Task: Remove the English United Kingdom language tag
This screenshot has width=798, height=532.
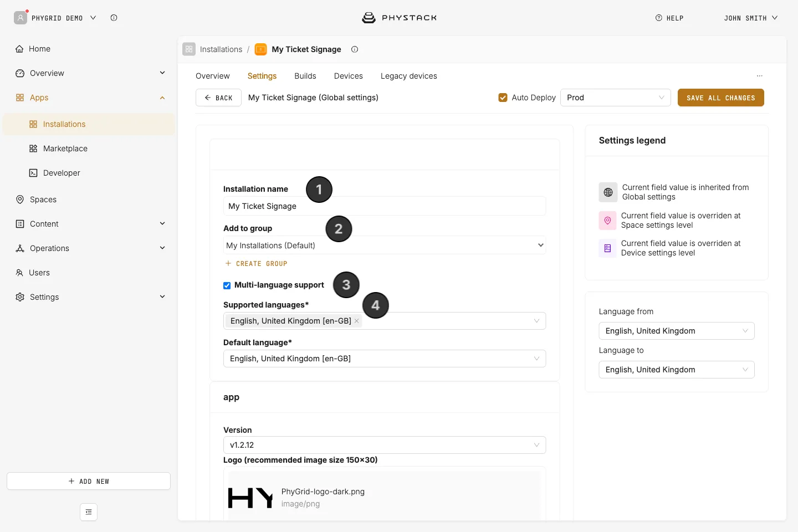Action: [x=357, y=321]
